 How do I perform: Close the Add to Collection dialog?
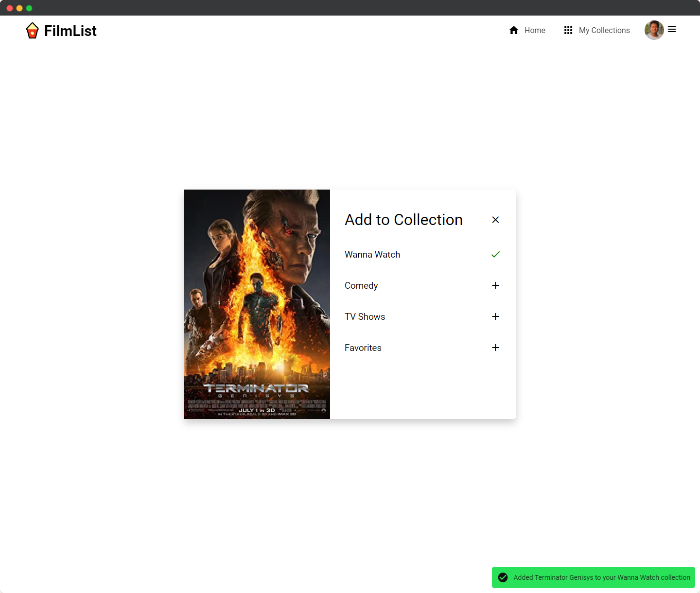[x=495, y=220]
